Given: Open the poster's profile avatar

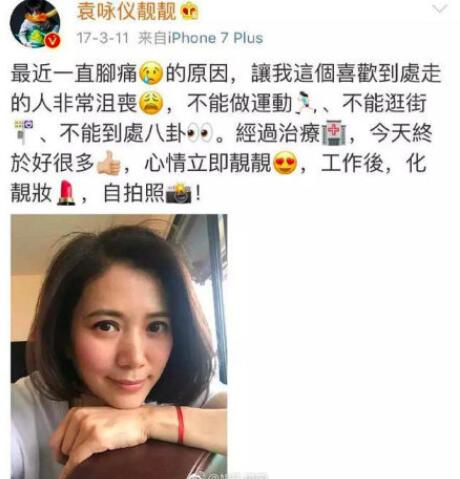Looking at the screenshot, I should coord(35,23).
